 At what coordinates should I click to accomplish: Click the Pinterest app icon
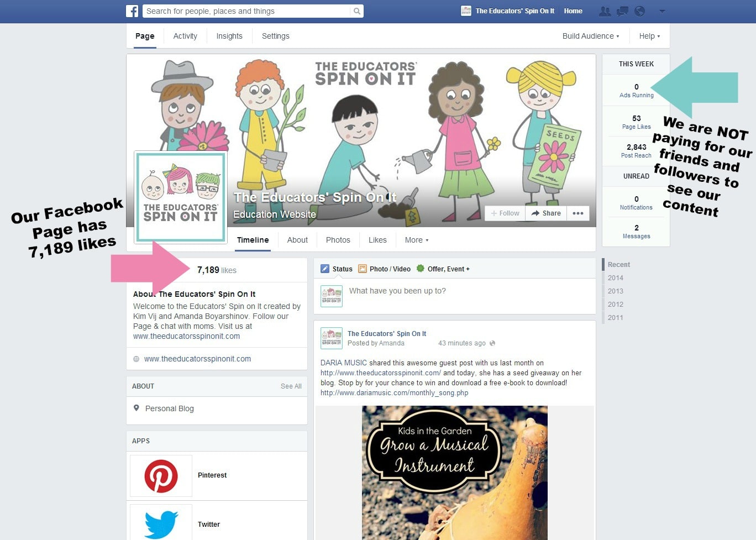point(161,476)
